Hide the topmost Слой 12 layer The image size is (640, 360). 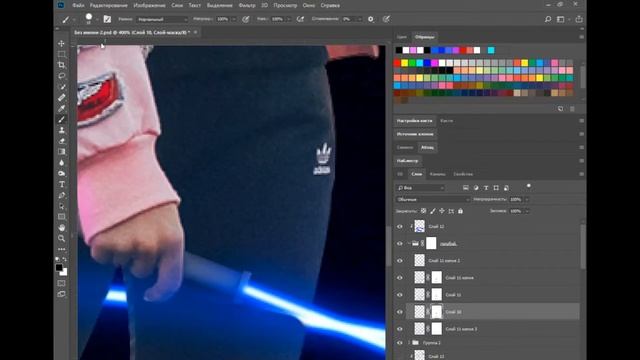[400, 227]
